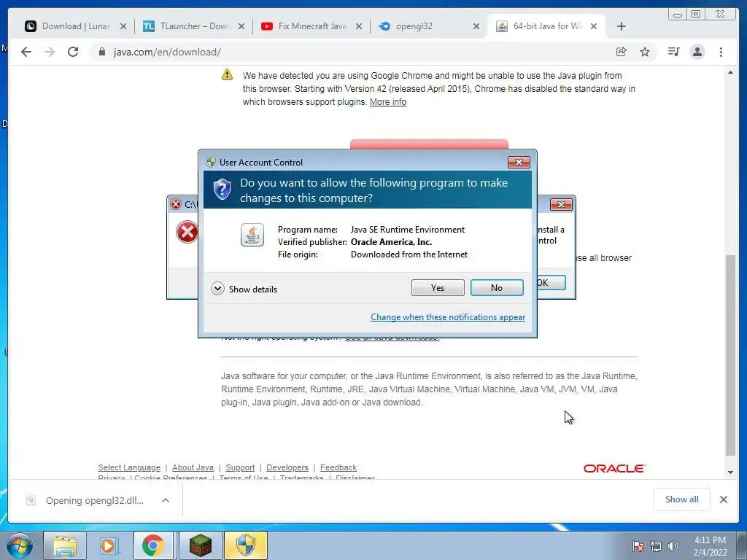The height and width of the screenshot is (560, 747).
Task: Open Action Center flag tray icon
Action: click(x=638, y=546)
